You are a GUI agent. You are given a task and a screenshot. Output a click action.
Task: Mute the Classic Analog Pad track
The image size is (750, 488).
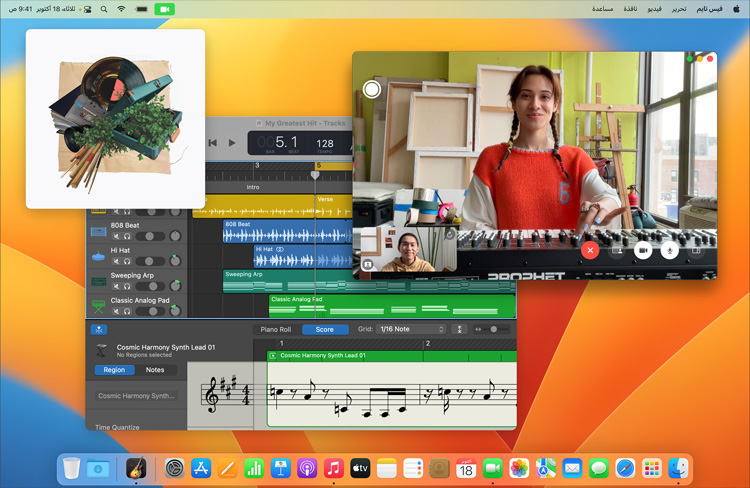116,312
